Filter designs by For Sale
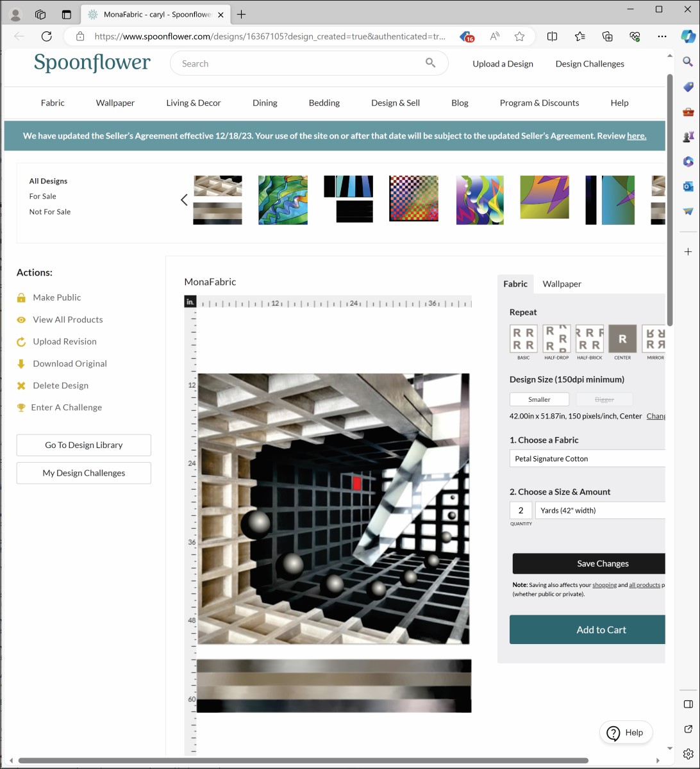This screenshot has height=769, width=700. pos(42,196)
